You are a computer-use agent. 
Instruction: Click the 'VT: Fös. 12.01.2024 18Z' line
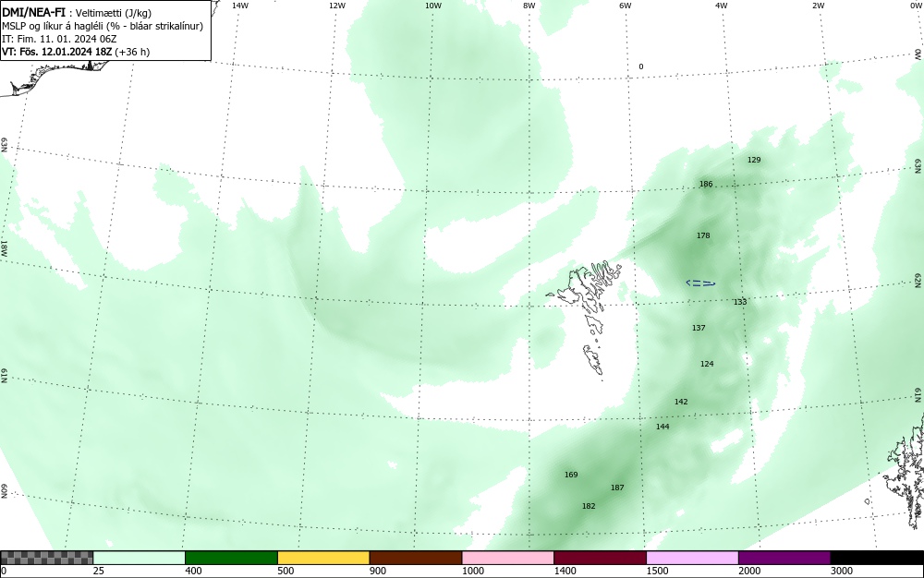pyautogui.click(x=57, y=52)
